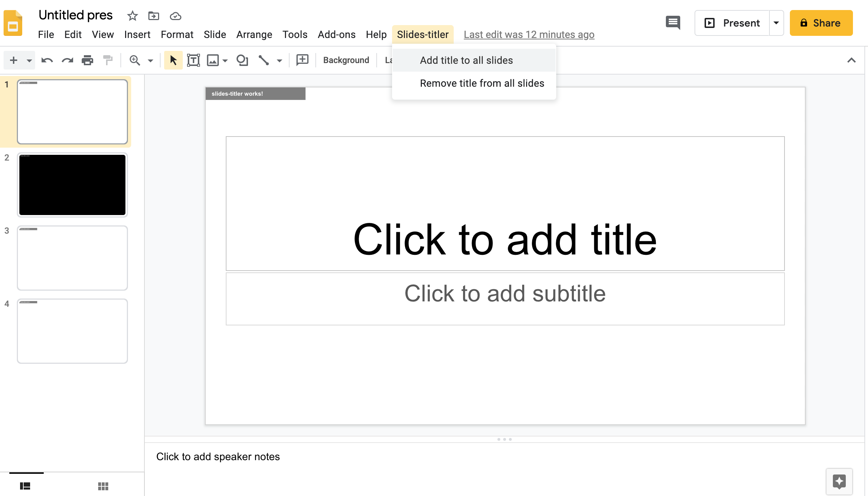Expand the new slide layout dropdown
The image size is (868, 496).
(x=29, y=60)
